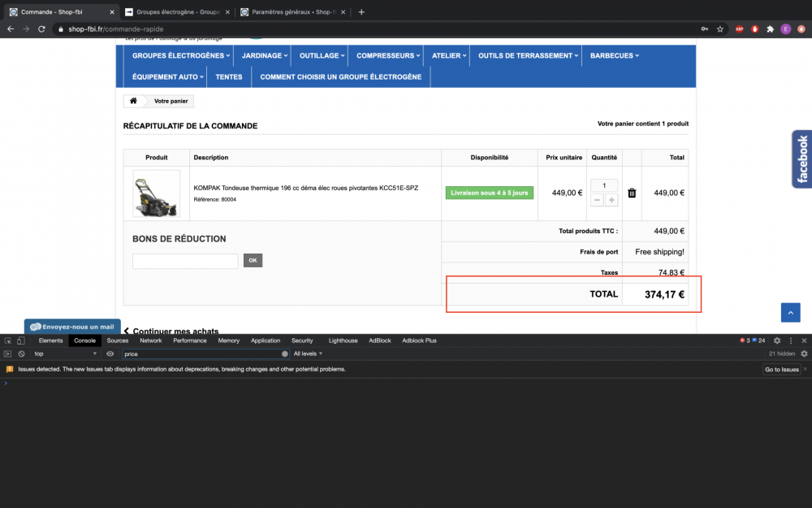
Task: Click the home breadcrumb icon
Action: pos(133,102)
